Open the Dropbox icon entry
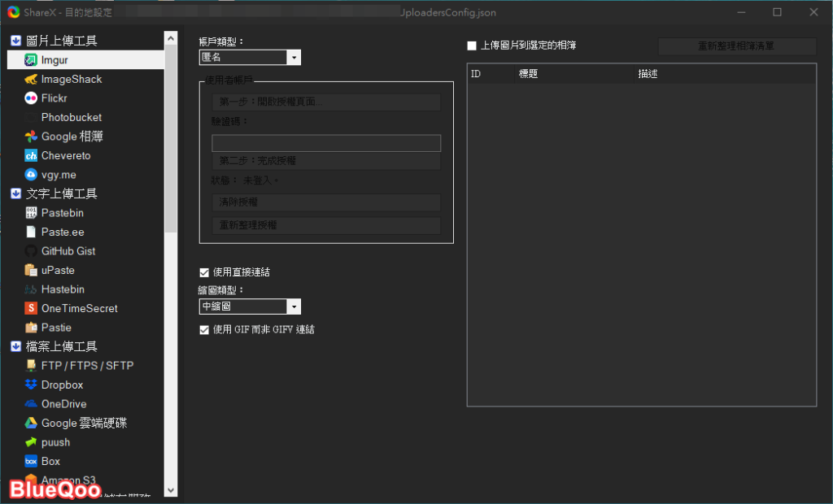Image resolution: width=833 pixels, height=504 pixels. (x=31, y=385)
